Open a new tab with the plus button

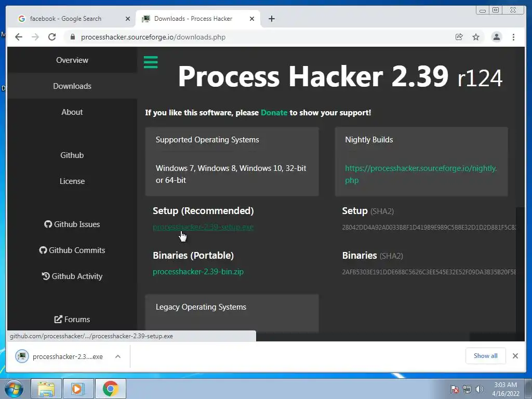click(271, 19)
